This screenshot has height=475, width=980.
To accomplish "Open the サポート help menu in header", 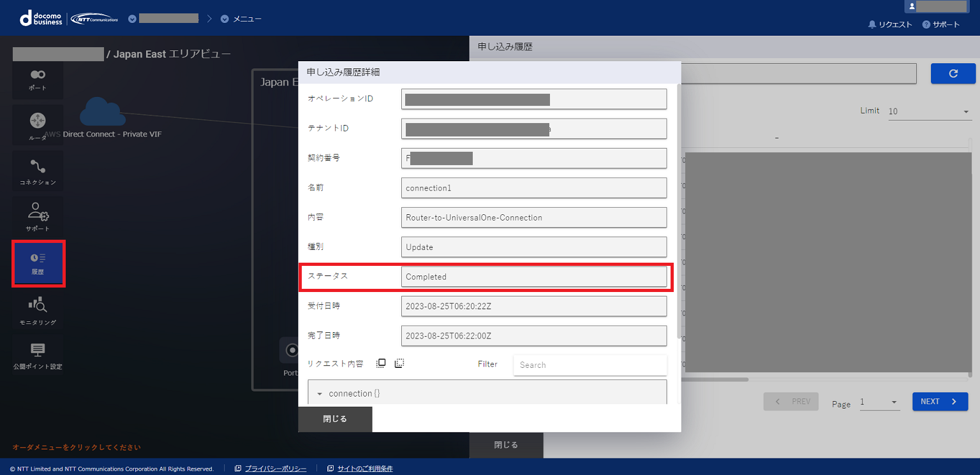I will [940, 24].
